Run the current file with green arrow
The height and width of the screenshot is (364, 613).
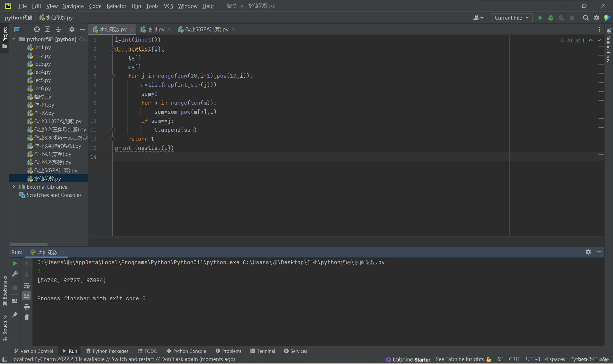(x=540, y=18)
